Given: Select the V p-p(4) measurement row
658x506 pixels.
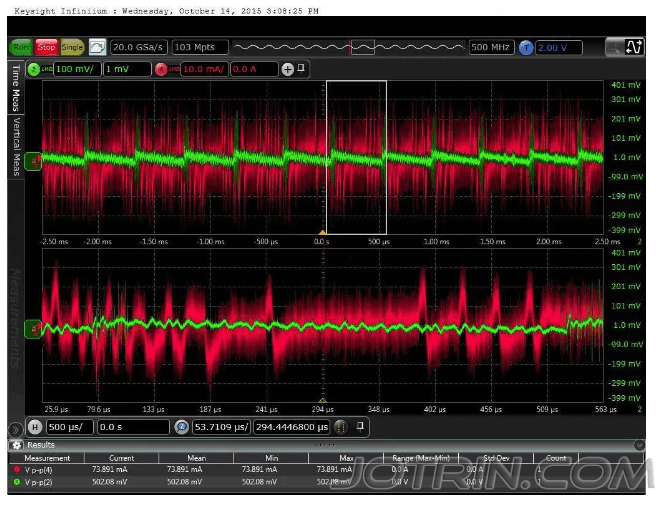Looking at the screenshot, I should (326, 469).
